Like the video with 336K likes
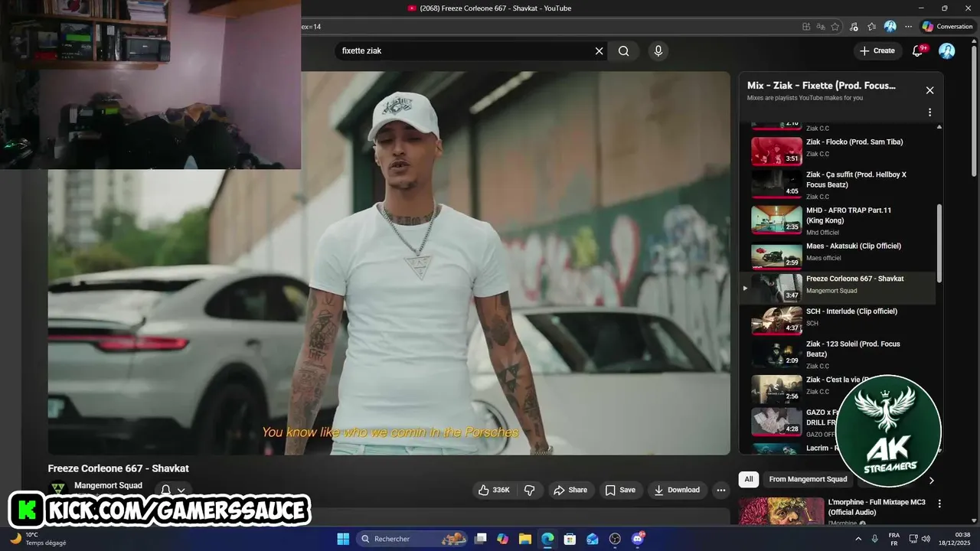Image resolution: width=980 pixels, height=551 pixels. coord(494,490)
